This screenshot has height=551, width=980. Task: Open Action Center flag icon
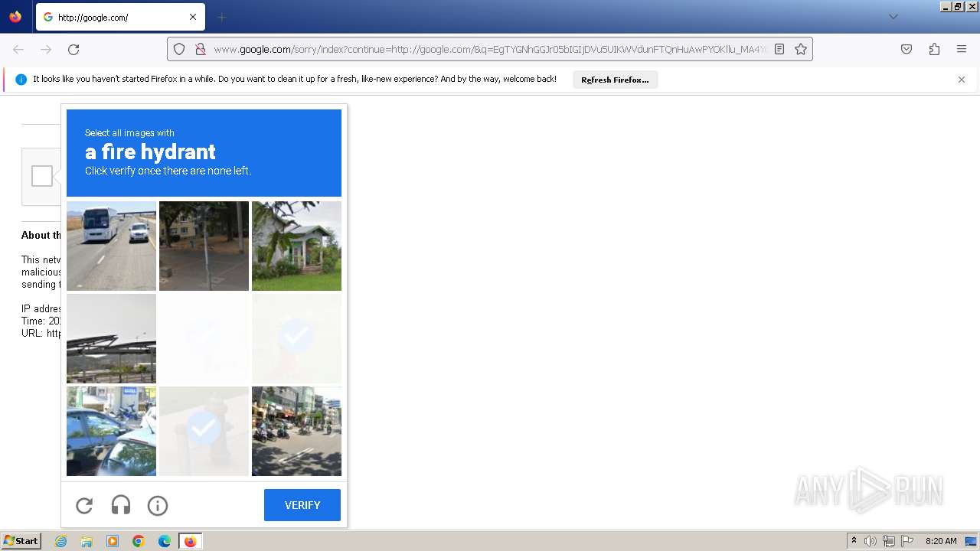click(907, 541)
